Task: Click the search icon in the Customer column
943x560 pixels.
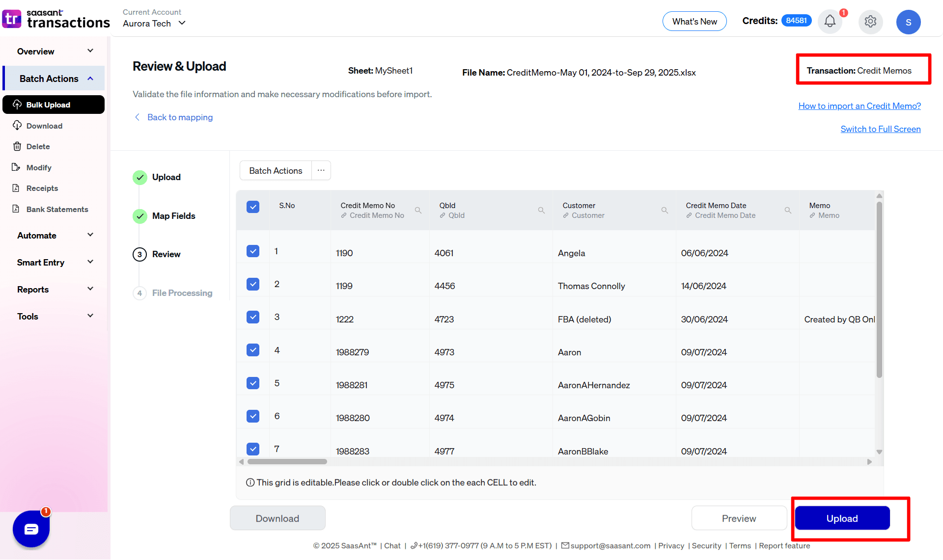Action: pyautogui.click(x=665, y=210)
